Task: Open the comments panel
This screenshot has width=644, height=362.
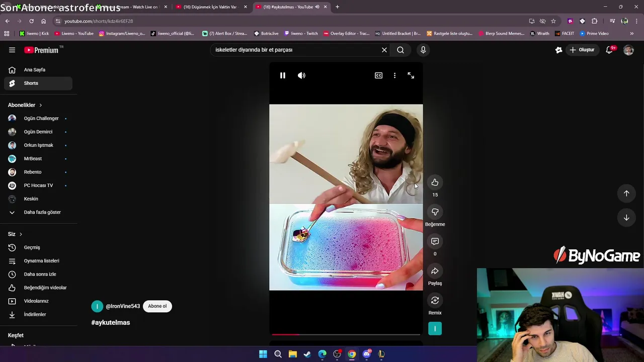Action: pyautogui.click(x=435, y=241)
